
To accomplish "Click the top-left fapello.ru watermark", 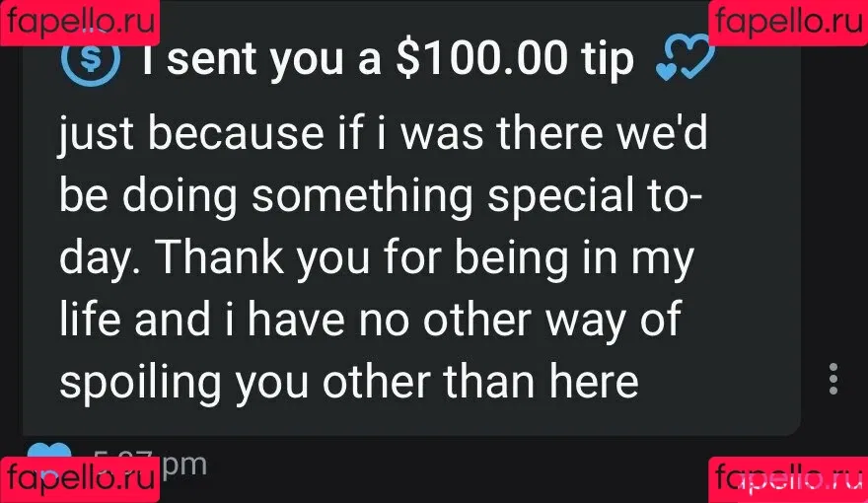I will coord(80,22).
